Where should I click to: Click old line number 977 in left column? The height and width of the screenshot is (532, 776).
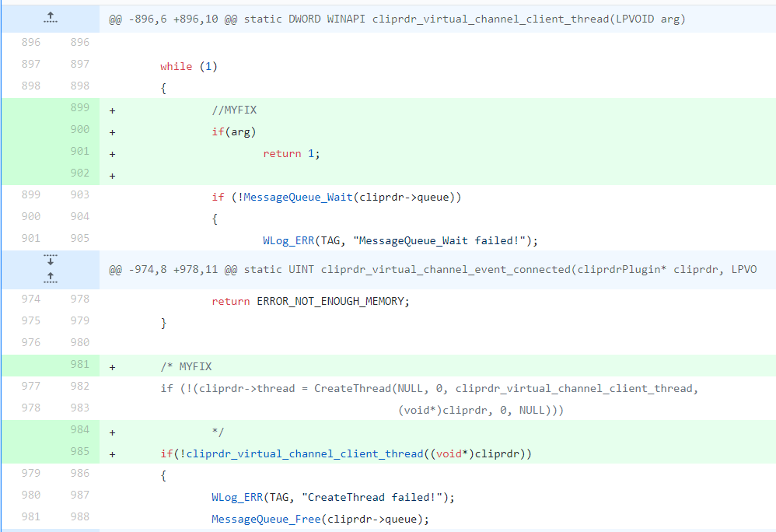pos(31,387)
